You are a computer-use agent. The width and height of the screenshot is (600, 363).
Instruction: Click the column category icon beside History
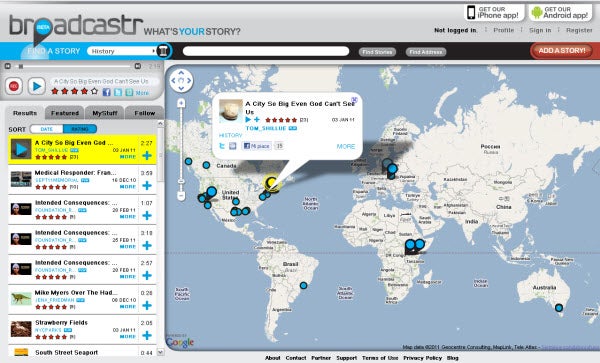[x=163, y=51]
